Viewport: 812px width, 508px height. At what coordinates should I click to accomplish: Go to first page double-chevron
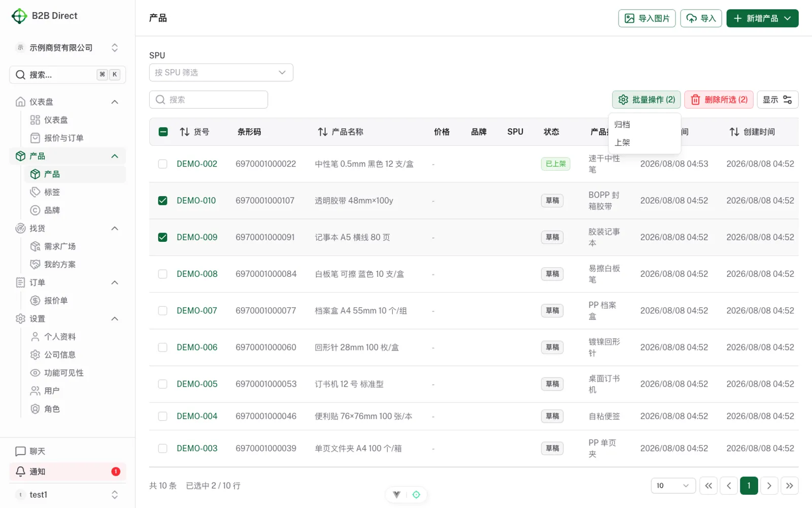coord(708,486)
